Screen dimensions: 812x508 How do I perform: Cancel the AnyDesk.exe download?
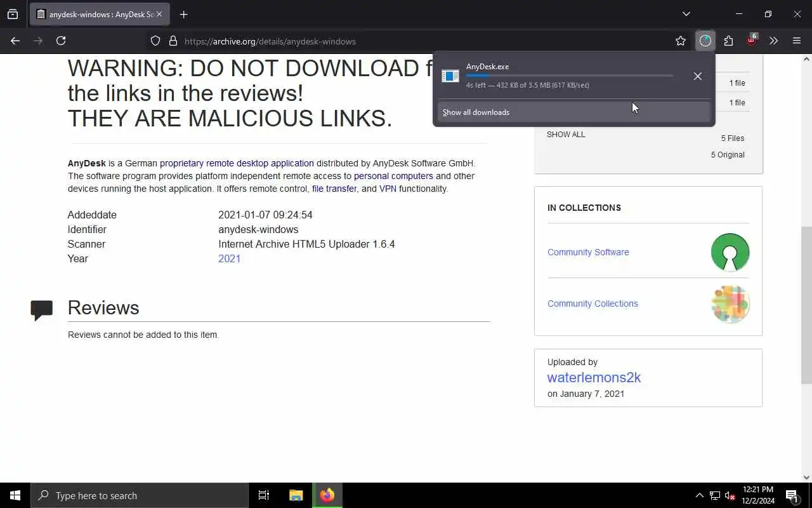pos(697,76)
